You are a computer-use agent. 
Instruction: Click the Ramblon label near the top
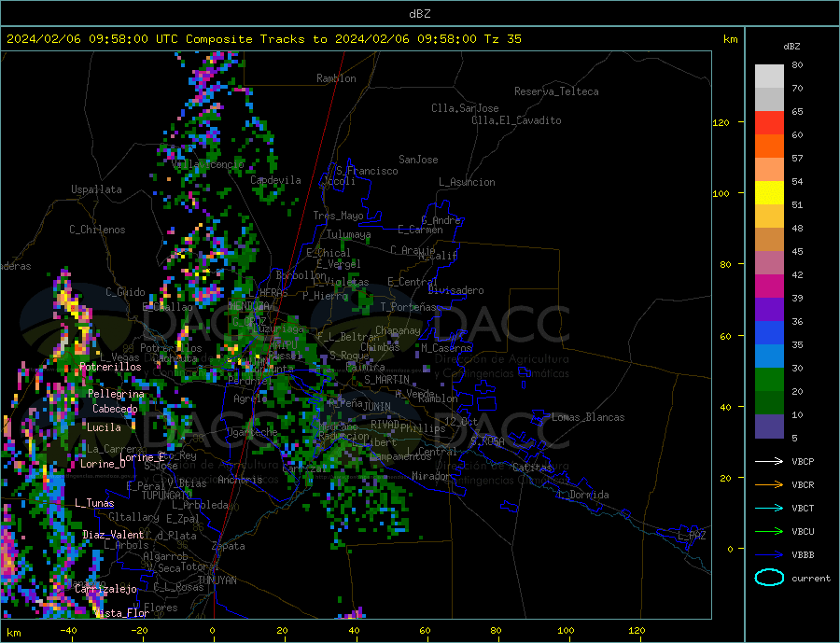336,78
